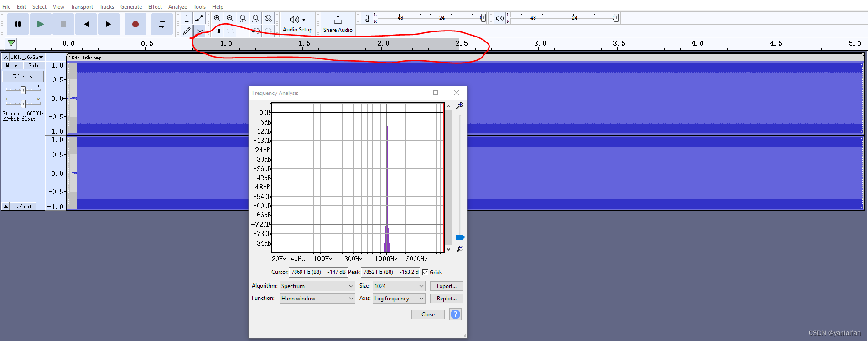Skip to the end of the track

tap(109, 24)
